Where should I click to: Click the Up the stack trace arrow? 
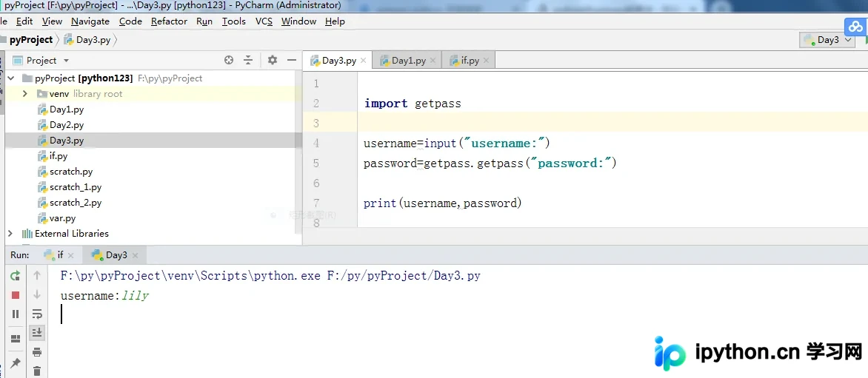pos(37,274)
